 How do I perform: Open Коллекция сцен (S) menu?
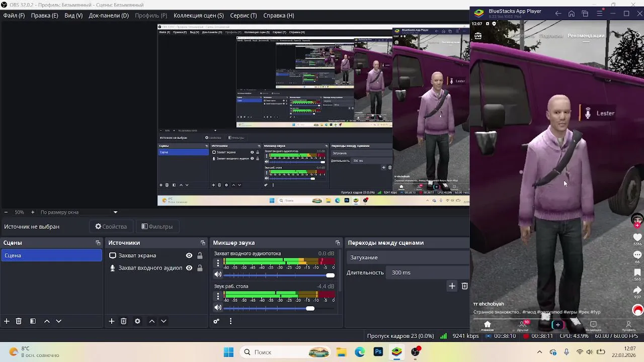[x=199, y=16]
